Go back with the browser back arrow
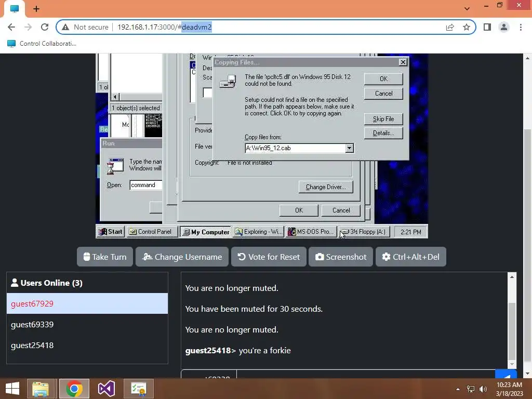532x399 pixels. 11,27
